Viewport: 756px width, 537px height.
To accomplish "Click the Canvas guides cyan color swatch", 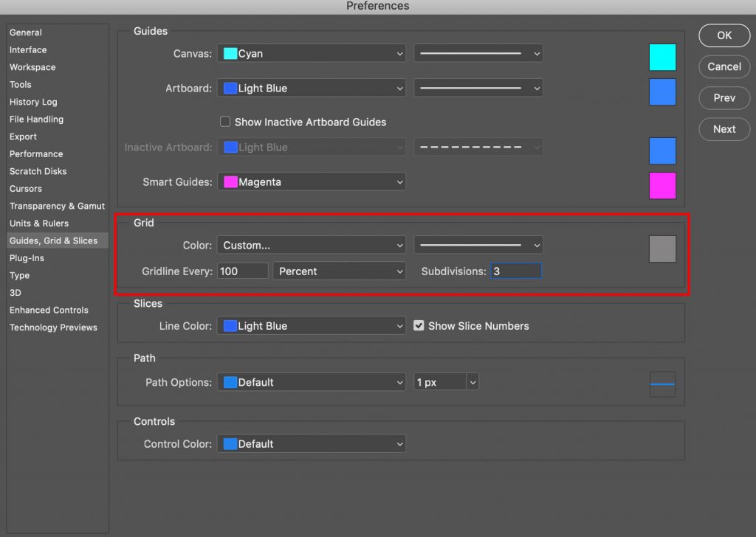I will click(x=662, y=57).
